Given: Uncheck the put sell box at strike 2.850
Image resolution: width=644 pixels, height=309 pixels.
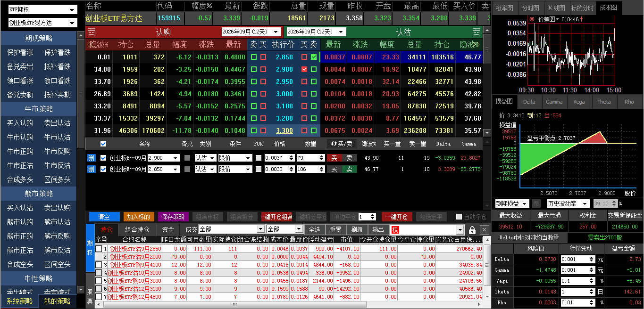Looking at the screenshot, I should click(x=314, y=57).
